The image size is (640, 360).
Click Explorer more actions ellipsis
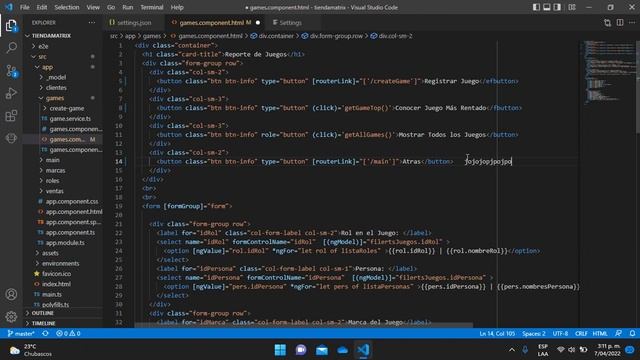coord(92,23)
